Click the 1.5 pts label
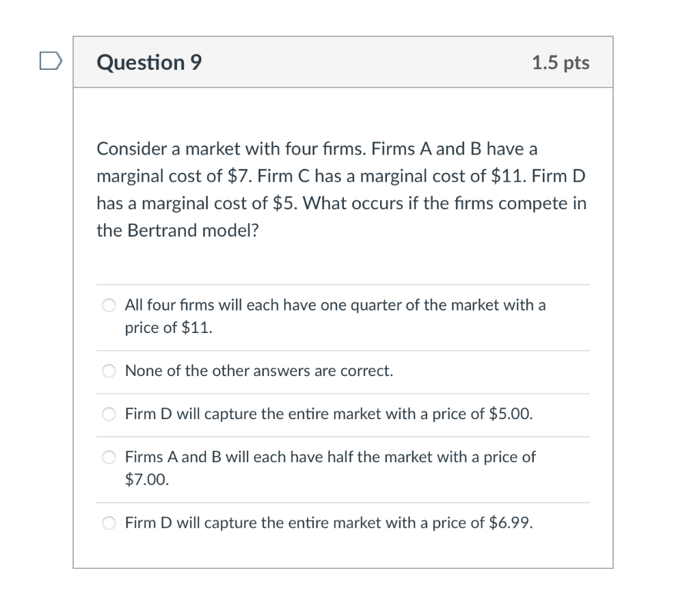 (x=561, y=62)
